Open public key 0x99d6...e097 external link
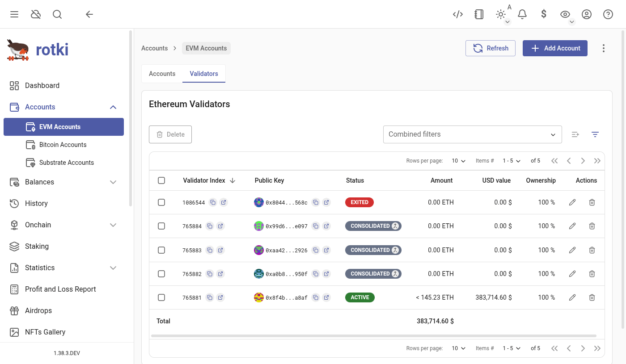 pos(326,226)
